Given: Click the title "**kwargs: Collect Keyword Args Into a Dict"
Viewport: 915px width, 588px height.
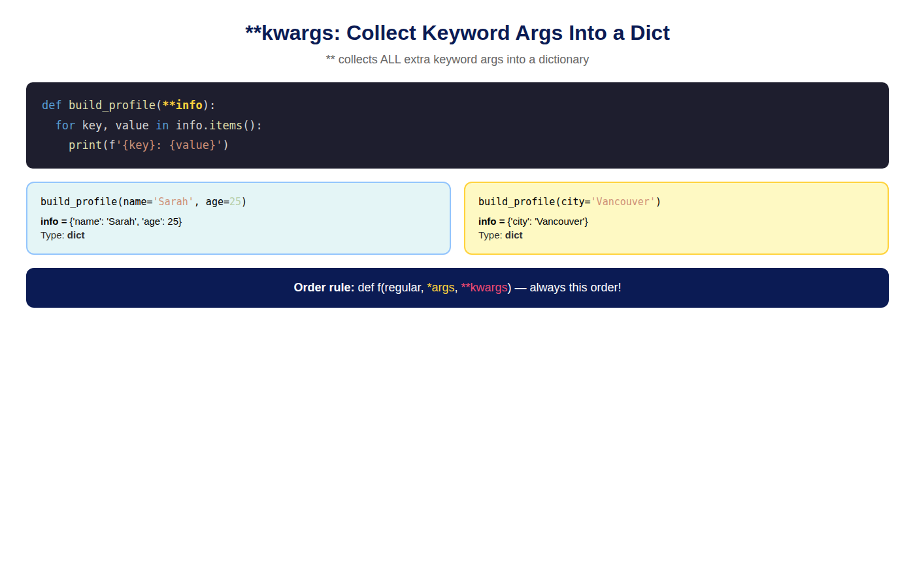Looking at the screenshot, I should tap(457, 33).
